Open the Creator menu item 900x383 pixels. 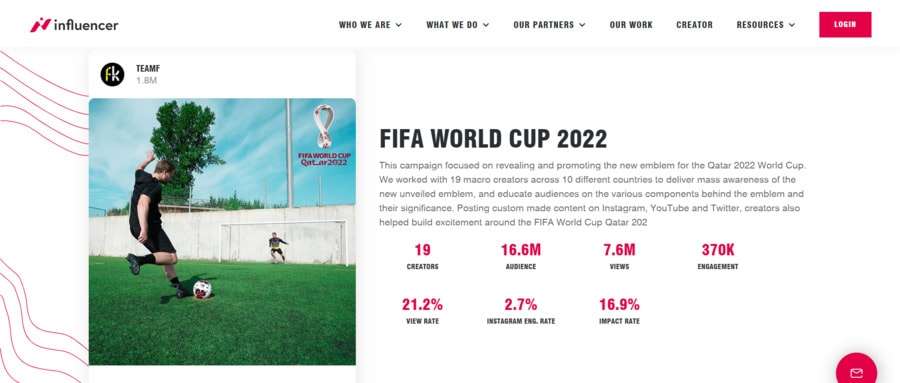(x=695, y=25)
